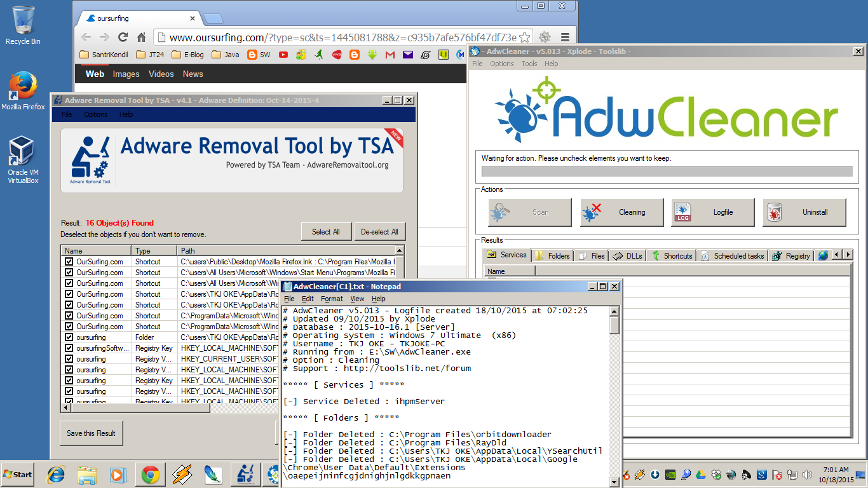Uncheck first OurSurfing.com Shortcut row
868x488 pixels.
click(69, 262)
